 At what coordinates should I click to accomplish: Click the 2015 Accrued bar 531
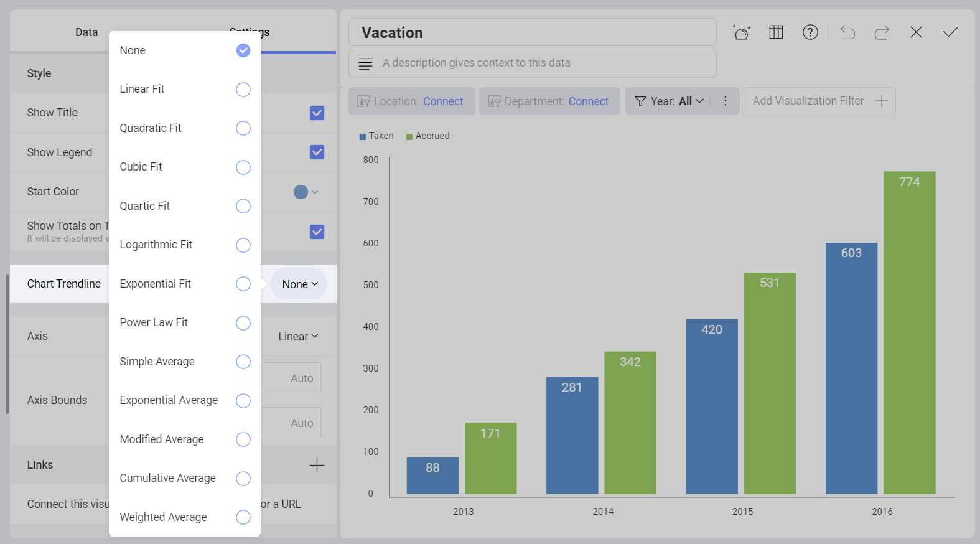point(770,383)
